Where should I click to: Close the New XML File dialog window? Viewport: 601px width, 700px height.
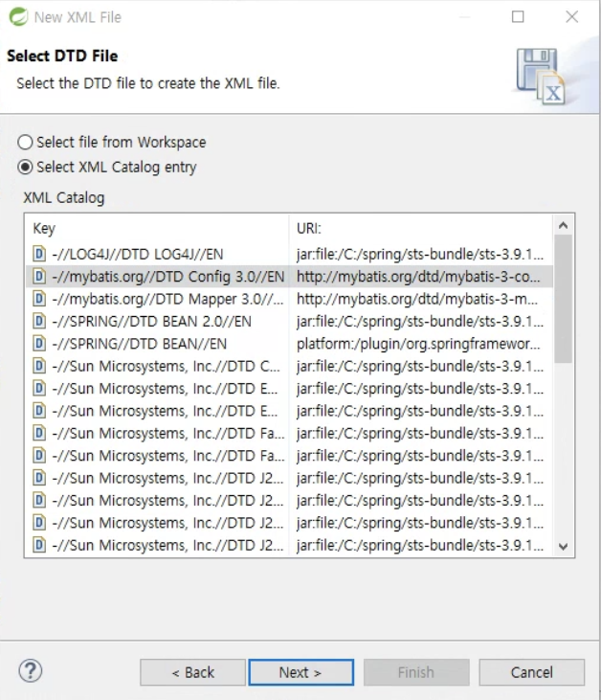571,17
